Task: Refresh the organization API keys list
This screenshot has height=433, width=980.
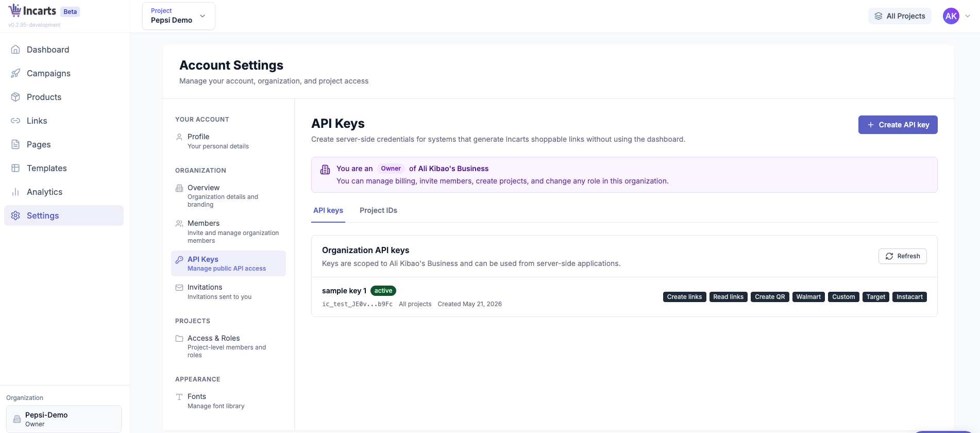Action: (x=902, y=256)
